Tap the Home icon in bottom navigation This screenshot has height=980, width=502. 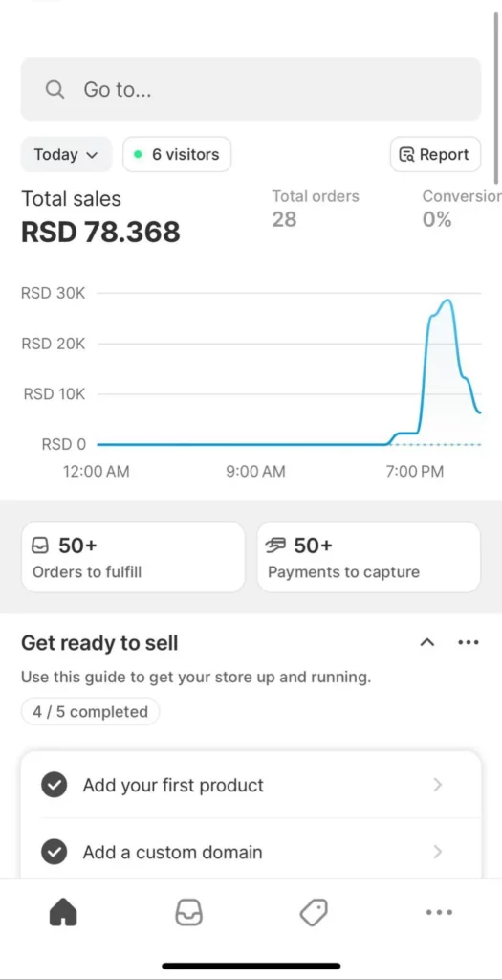click(x=63, y=912)
